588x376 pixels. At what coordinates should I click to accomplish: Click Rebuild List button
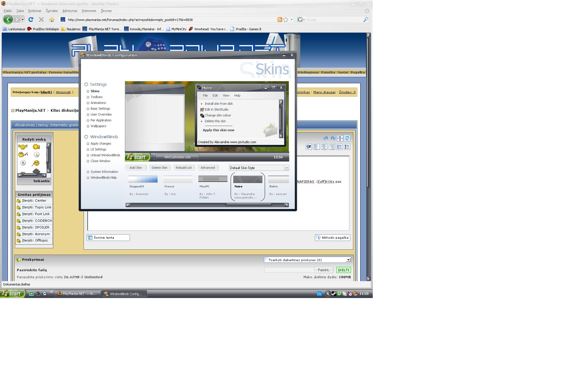pos(184,168)
